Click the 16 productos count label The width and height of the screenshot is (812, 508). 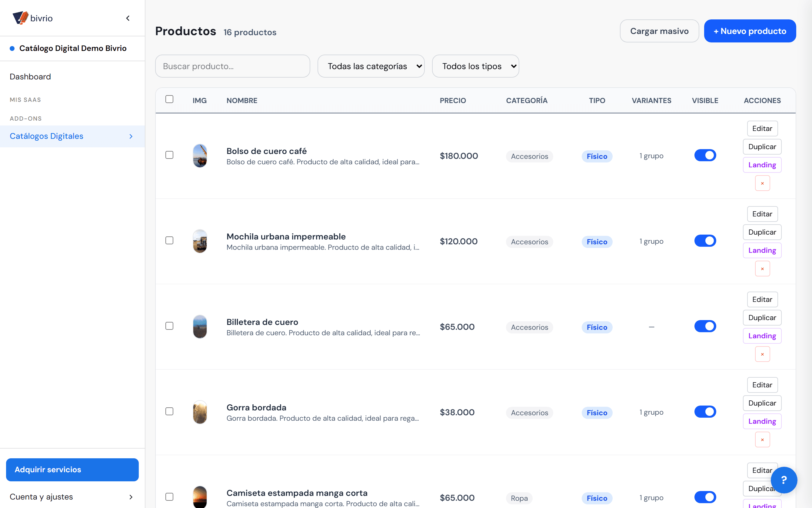point(250,32)
